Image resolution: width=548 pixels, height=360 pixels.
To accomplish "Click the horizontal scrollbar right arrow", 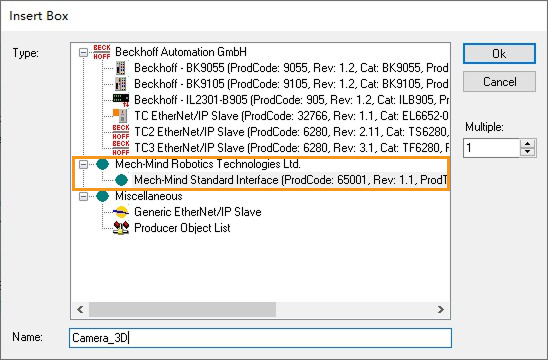I will 441,309.
